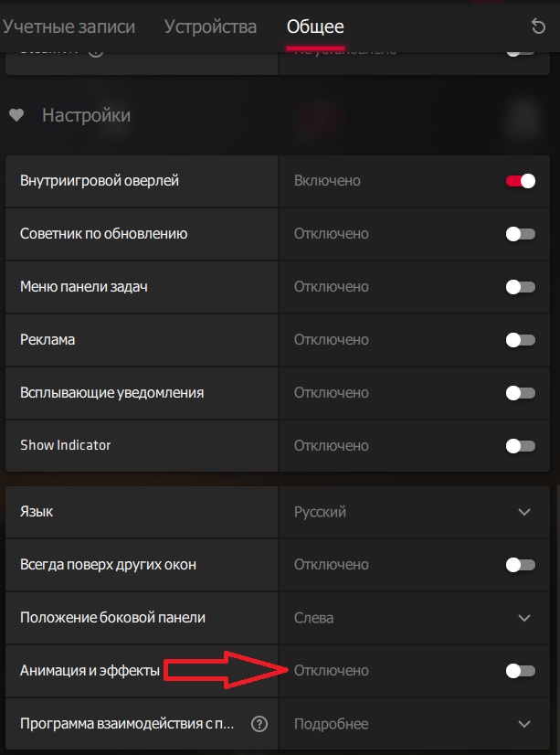Viewport: 560px width, 755px height.
Task: Open the Язык dropdown showing Русский
Action: [x=524, y=512]
